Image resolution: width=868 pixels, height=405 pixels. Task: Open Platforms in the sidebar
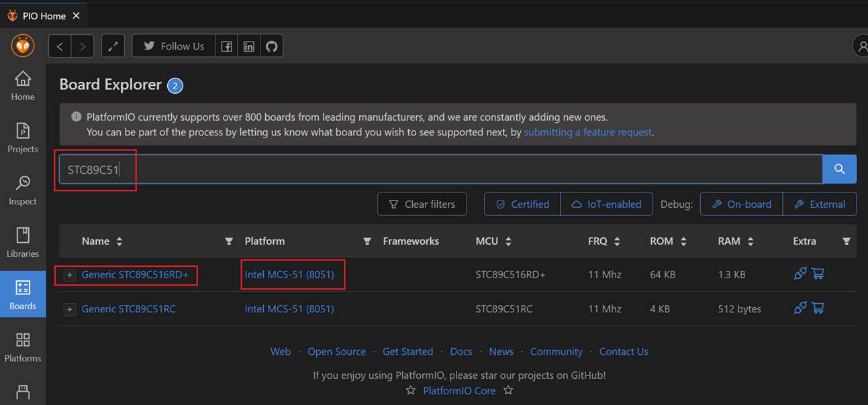tap(23, 347)
